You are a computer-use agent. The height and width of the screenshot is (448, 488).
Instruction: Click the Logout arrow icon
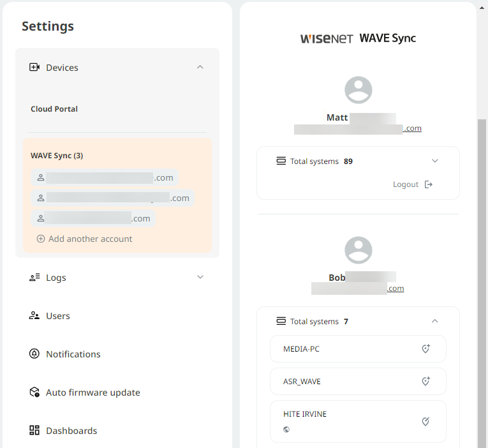point(429,184)
